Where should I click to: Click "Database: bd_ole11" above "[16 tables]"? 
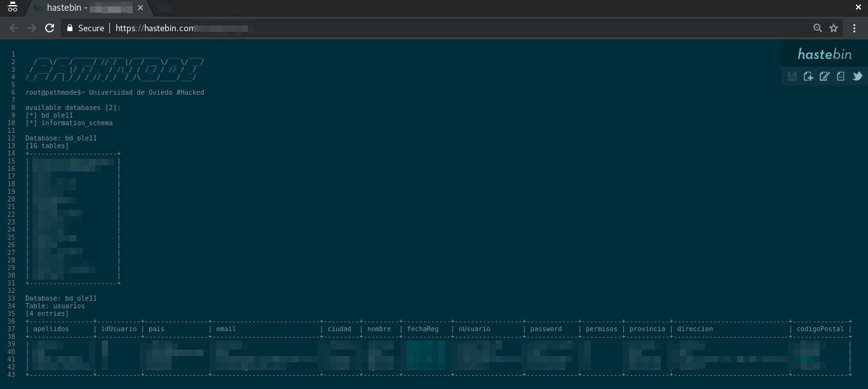[61, 138]
